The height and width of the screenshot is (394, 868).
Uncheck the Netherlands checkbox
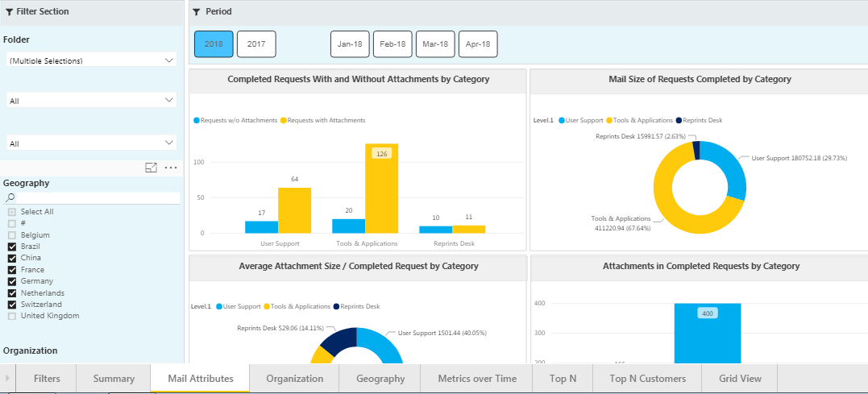pyautogui.click(x=12, y=293)
